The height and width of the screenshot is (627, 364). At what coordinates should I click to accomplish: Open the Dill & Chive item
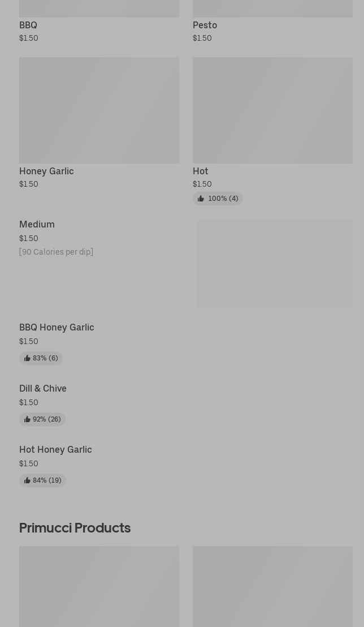coord(43,389)
